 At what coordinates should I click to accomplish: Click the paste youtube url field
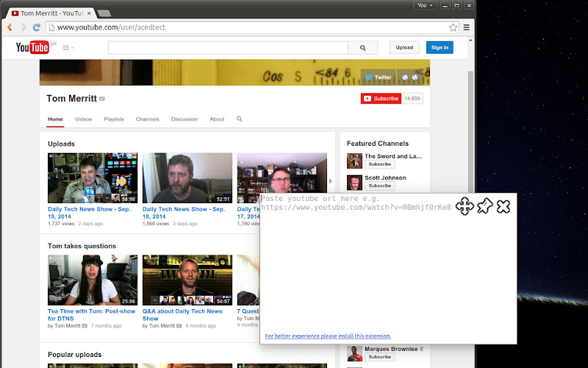pyautogui.click(x=356, y=203)
